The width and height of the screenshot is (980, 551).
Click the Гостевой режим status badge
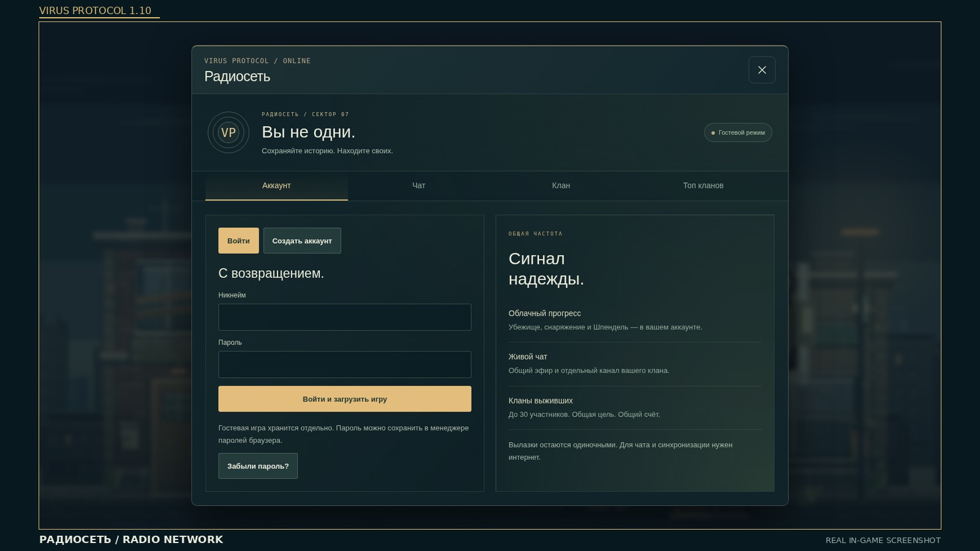[x=738, y=132]
